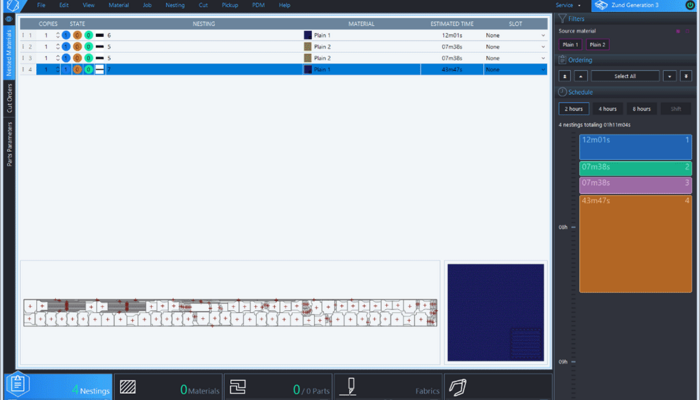Click the Filters funnel icon
Image resolution: width=700 pixels, height=400 pixels.
click(562, 18)
